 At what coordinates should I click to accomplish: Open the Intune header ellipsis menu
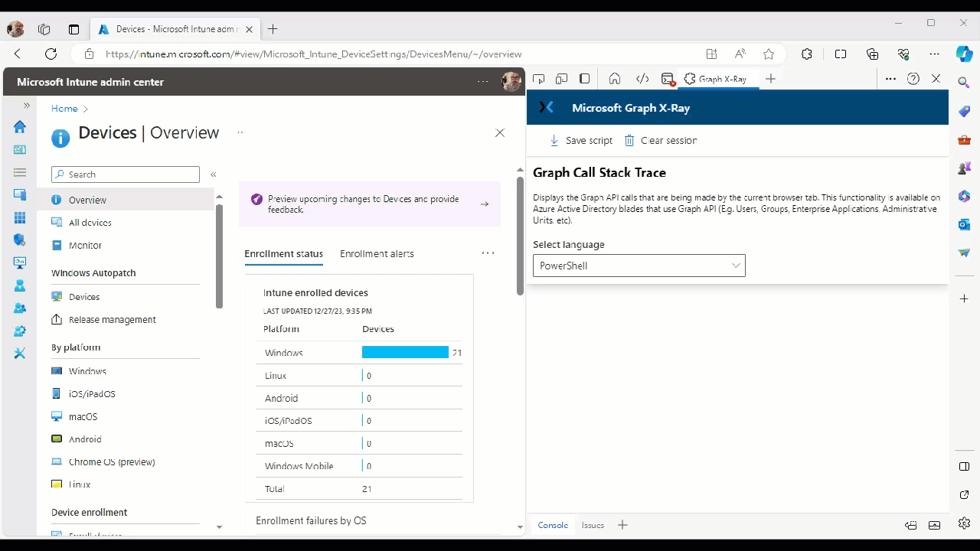[482, 82]
